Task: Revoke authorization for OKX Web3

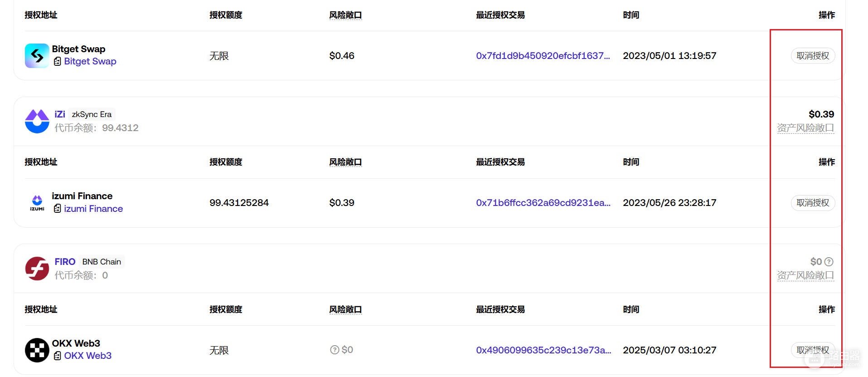Action: [x=813, y=350]
